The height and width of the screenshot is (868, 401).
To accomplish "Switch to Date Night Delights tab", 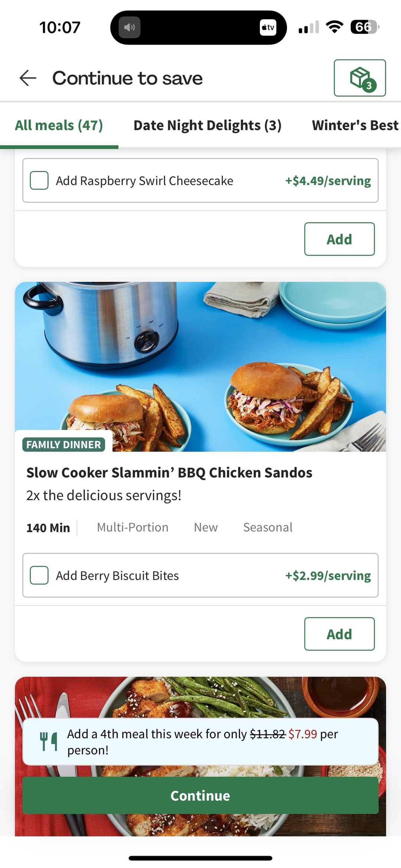I will coord(207,125).
